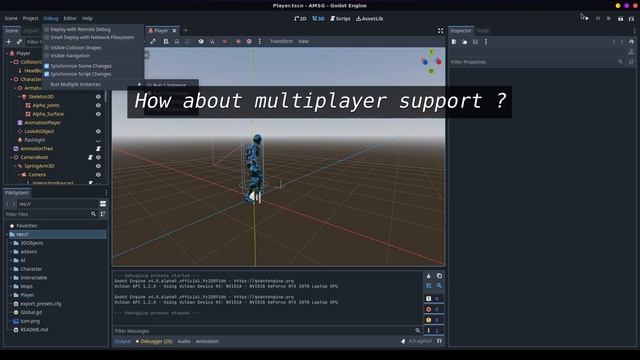Play the current scene

pos(620,18)
